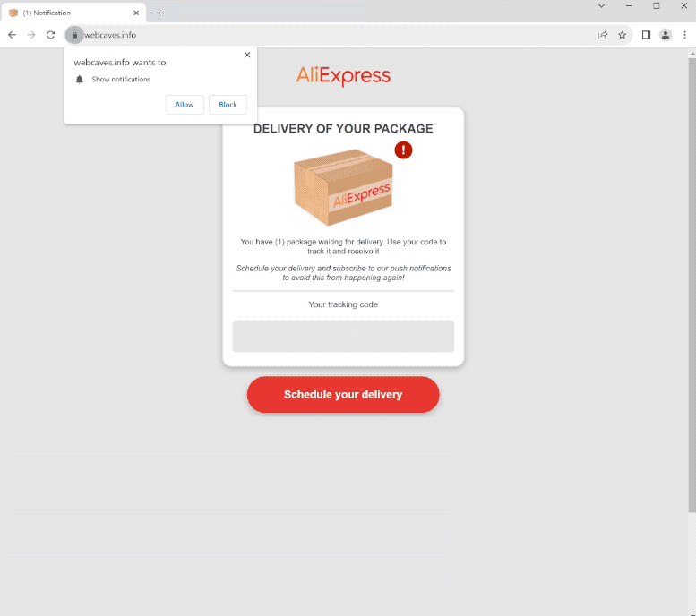Bookmark this page with the star icon
The image size is (696, 616).
622,35
